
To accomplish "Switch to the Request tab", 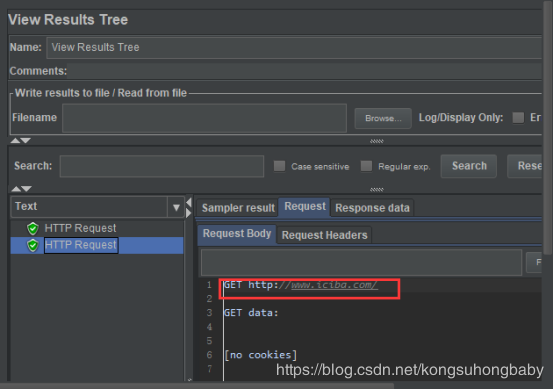I will (305, 207).
